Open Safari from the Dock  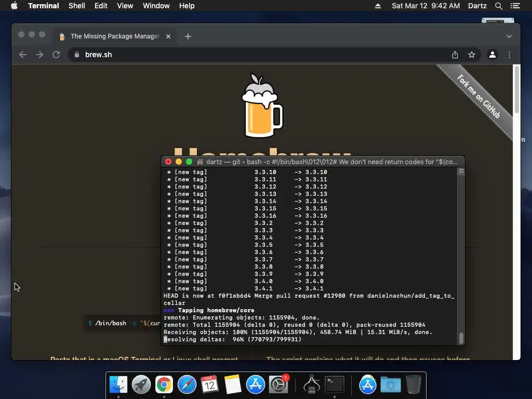point(187,384)
